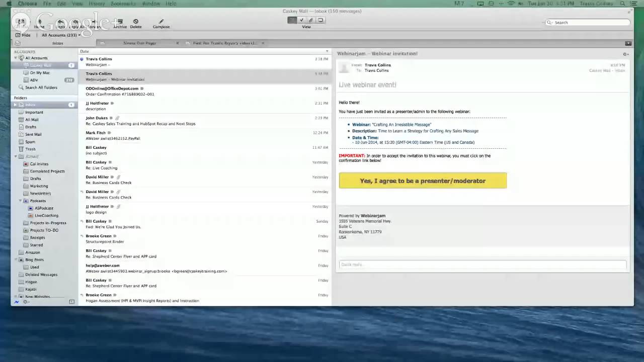
Task: Collapse the [Gmail] folder group
Action: pyautogui.click(x=16, y=156)
